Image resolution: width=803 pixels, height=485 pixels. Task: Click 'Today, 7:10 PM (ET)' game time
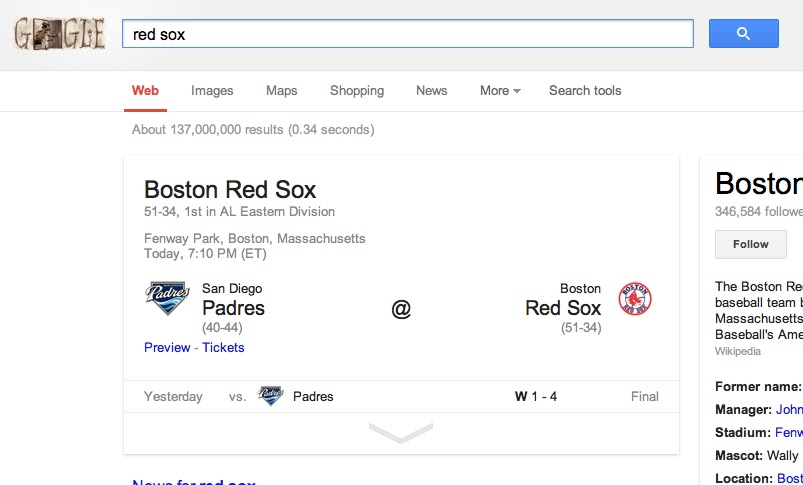coord(205,254)
